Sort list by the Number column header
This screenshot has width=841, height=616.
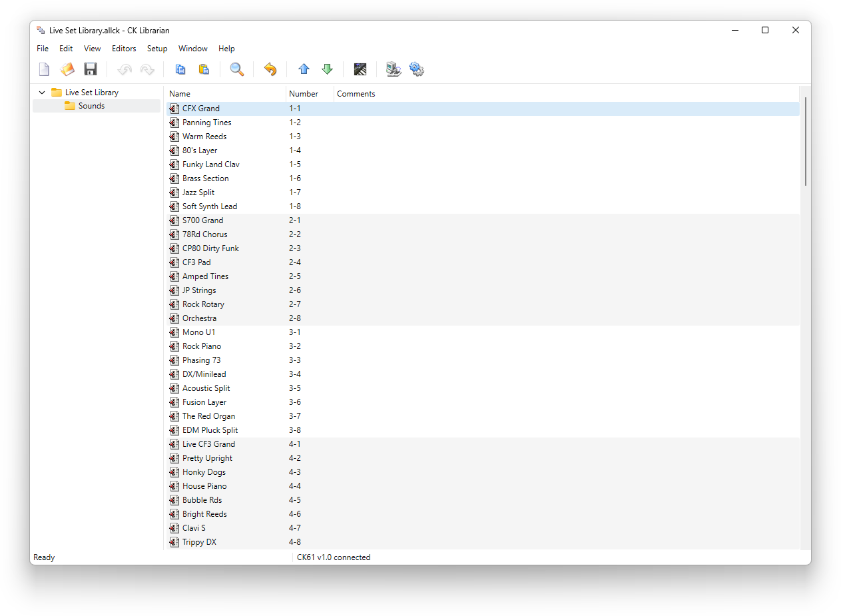pos(304,94)
